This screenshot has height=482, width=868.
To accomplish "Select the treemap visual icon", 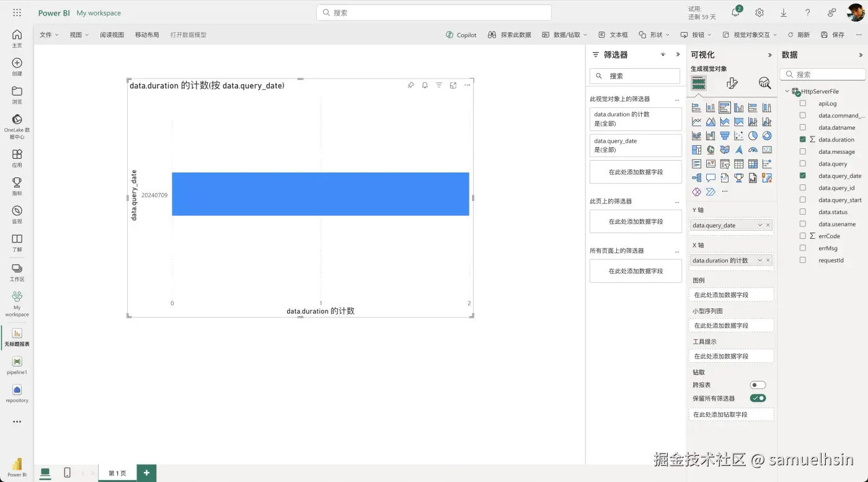I will click(696, 150).
